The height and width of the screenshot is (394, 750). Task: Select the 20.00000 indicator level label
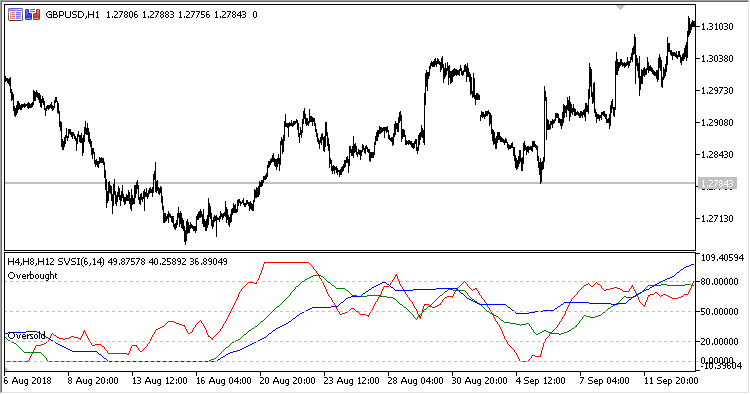[x=719, y=341]
